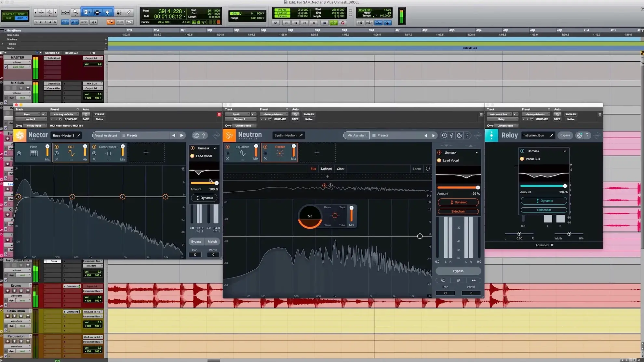Viewport: 644px width, 362px height.
Task: Toggle Dynamic mode in Relay Unmask
Action: click(x=544, y=201)
